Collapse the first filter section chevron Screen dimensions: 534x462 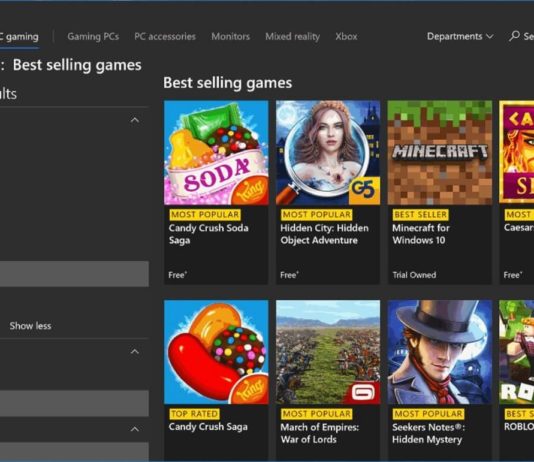click(x=135, y=120)
